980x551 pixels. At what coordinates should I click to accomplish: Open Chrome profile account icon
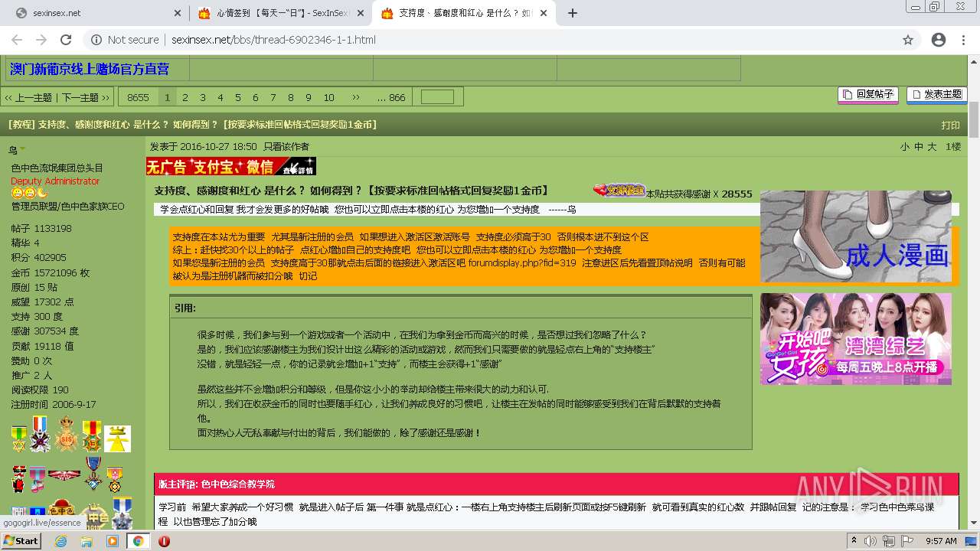[x=939, y=40]
